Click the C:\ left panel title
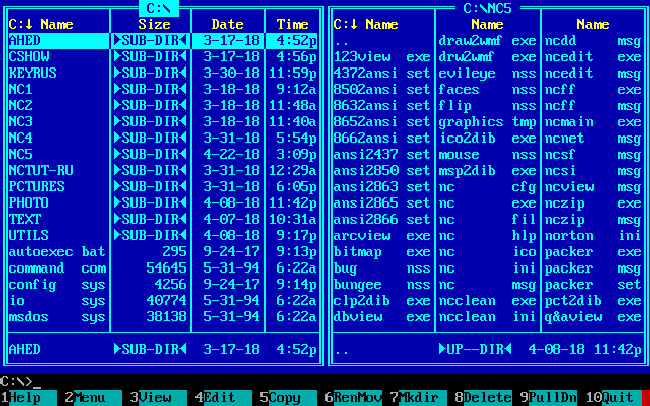Image resolution: width=650 pixels, height=406 pixels. pos(158,8)
